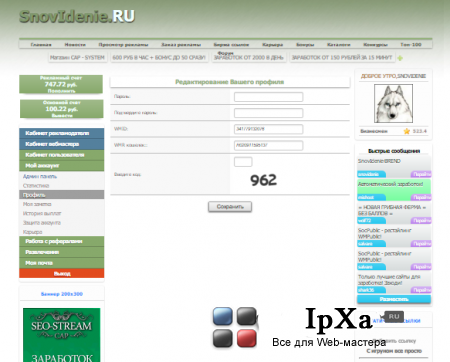Click the captcha code input box

243,162
